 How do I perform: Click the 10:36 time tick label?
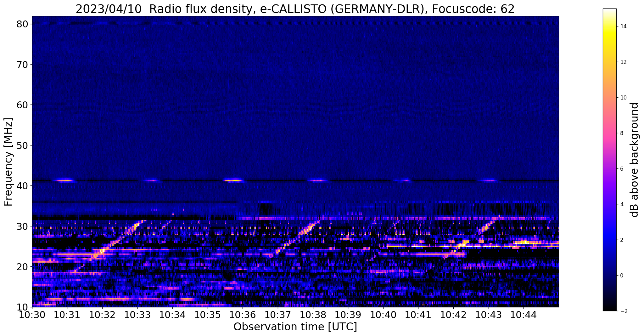point(243,315)
